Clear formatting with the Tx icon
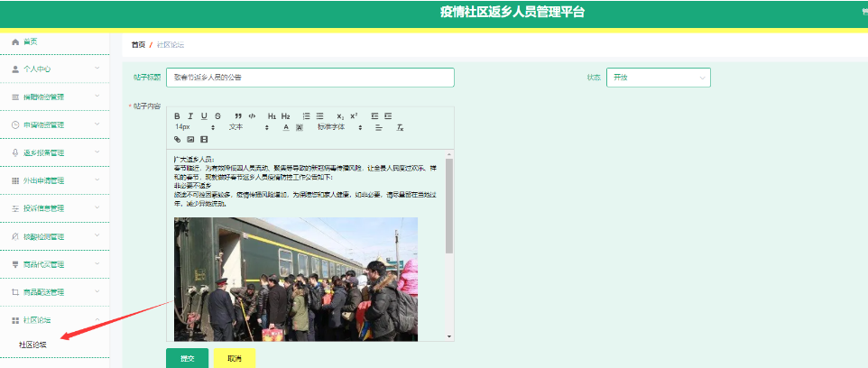868x368 pixels. pos(401,128)
